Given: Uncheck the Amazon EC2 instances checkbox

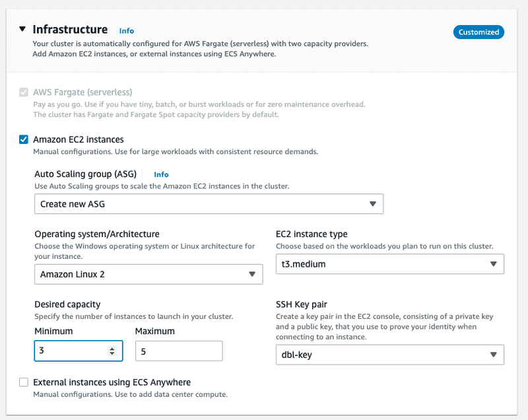Looking at the screenshot, I should click(24, 139).
